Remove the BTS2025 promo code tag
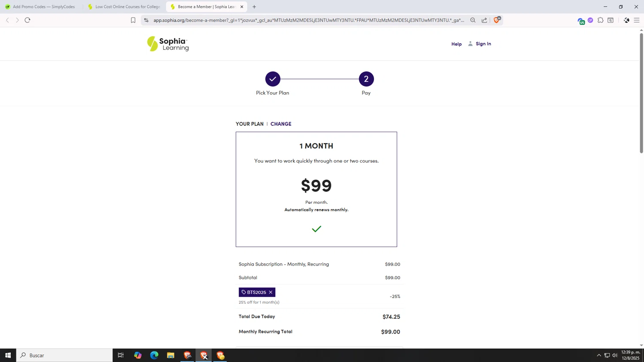 click(x=270, y=293)
